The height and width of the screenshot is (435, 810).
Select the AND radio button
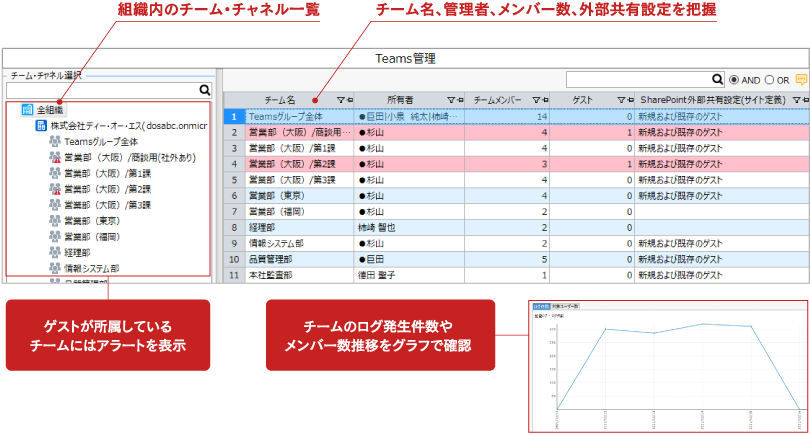pos(735,79)
